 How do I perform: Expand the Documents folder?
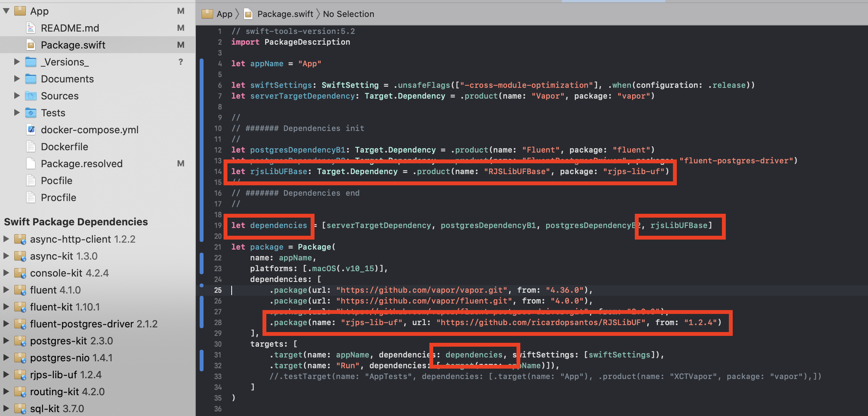pyautogui.click(x=17, y=79)
